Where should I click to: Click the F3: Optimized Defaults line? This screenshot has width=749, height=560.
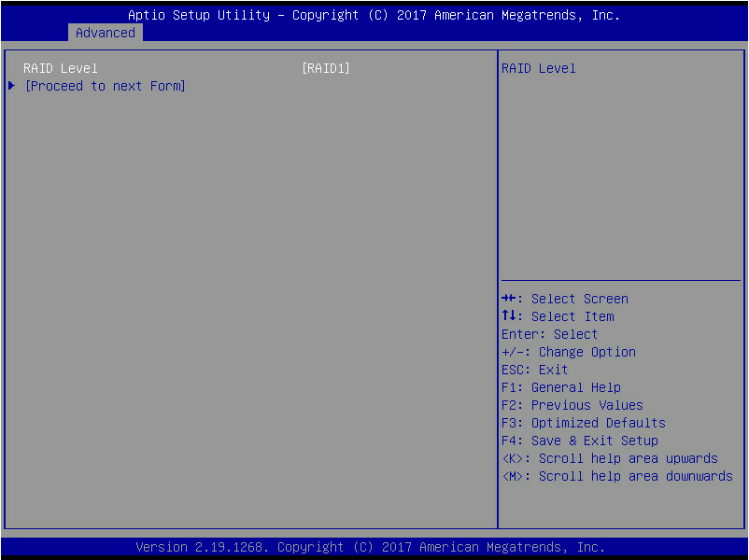point(584,423)
